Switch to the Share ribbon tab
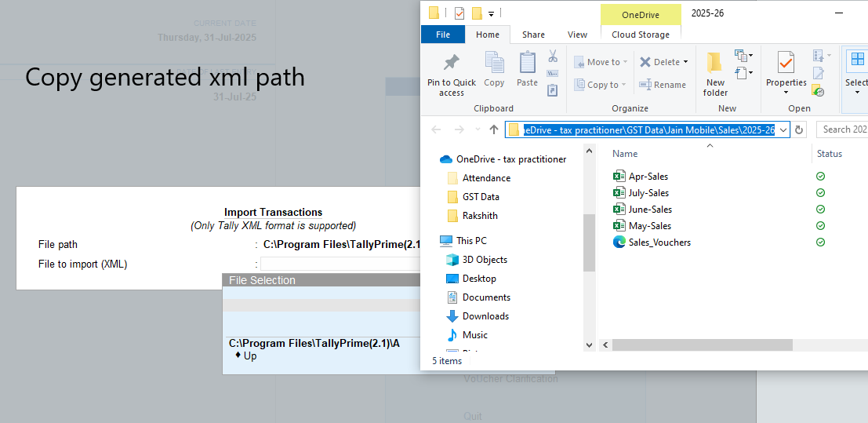Image resolution: width=868 pixels, height=423 pixels. pos(533,35)
